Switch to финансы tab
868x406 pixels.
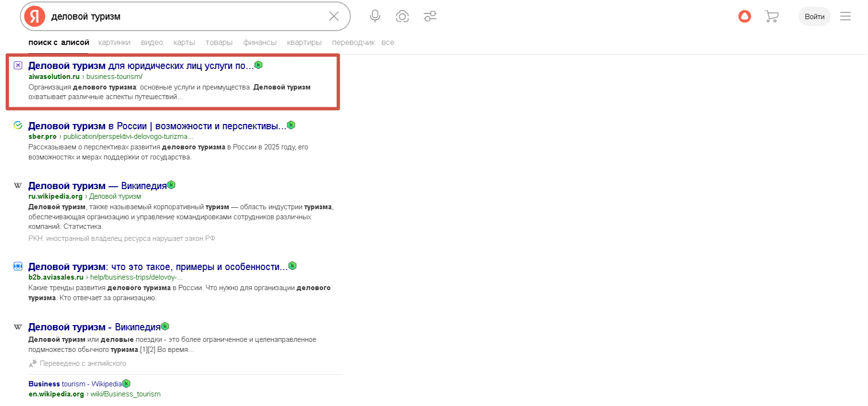pos(260,43)
